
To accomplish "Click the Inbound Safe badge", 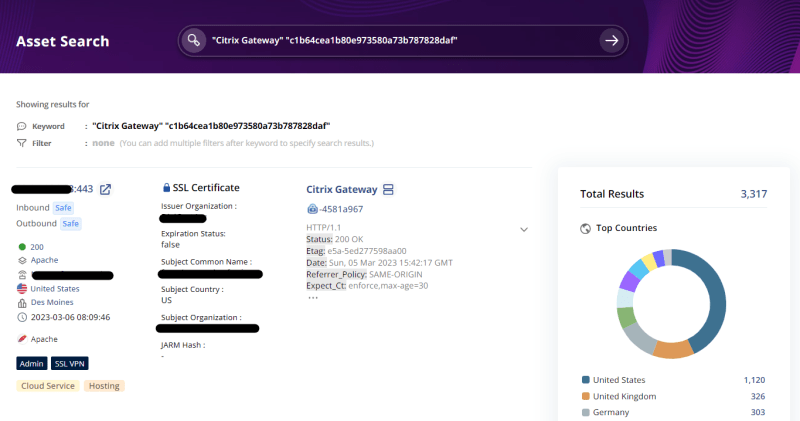I will tap(63, 208).
